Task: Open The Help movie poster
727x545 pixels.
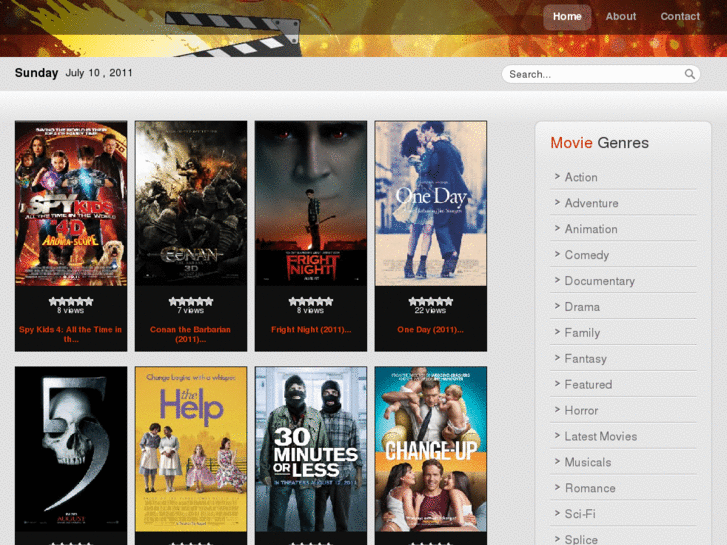Action: [191, 449]
